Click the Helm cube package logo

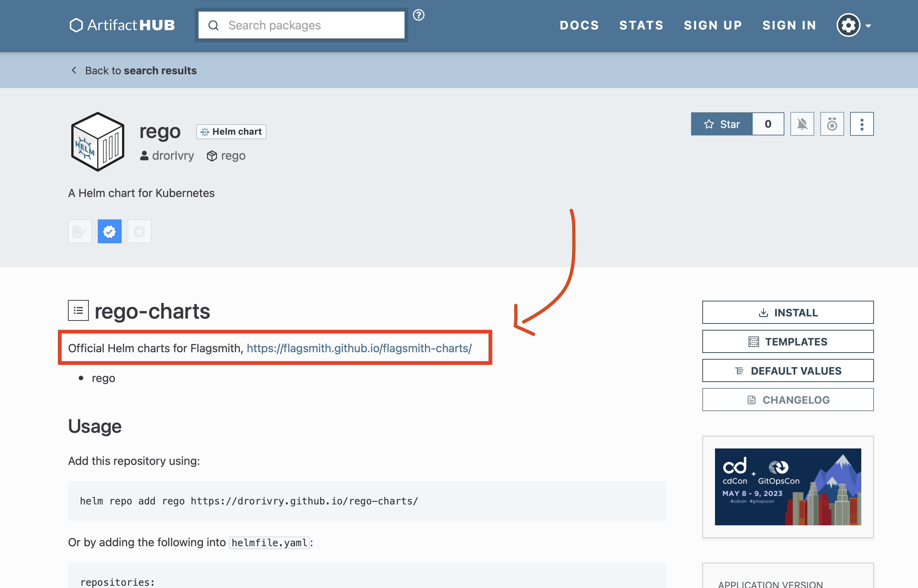98,141
